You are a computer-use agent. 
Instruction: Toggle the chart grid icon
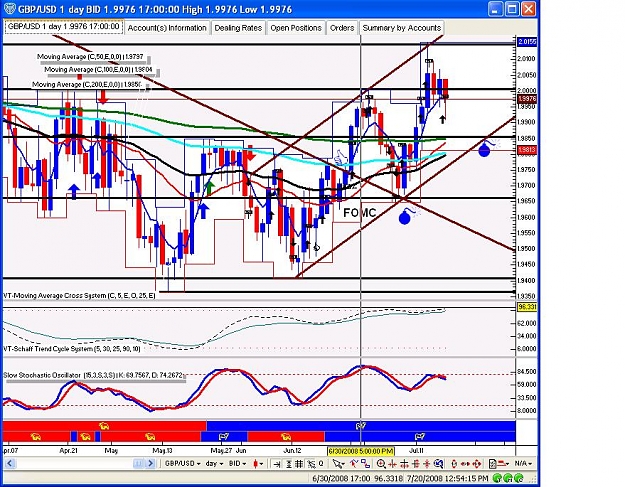tap(299, 464)
